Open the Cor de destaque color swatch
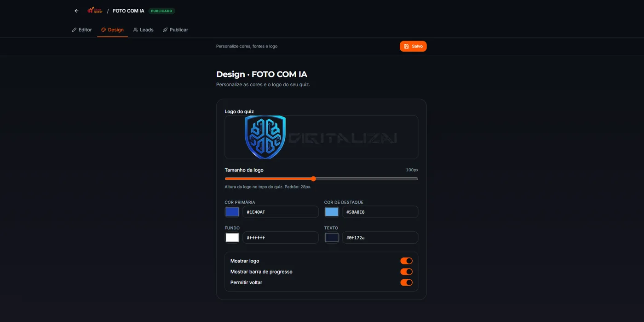 point(332,212)
